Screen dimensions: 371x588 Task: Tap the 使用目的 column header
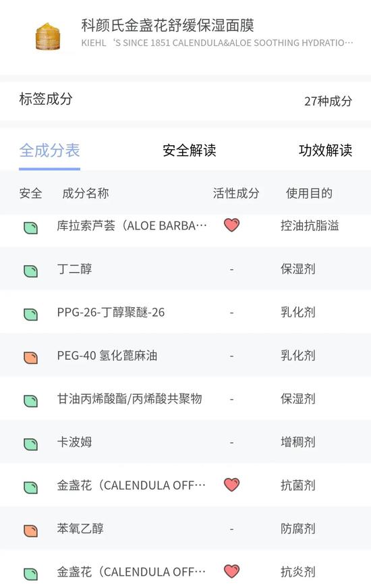point(309,193)
